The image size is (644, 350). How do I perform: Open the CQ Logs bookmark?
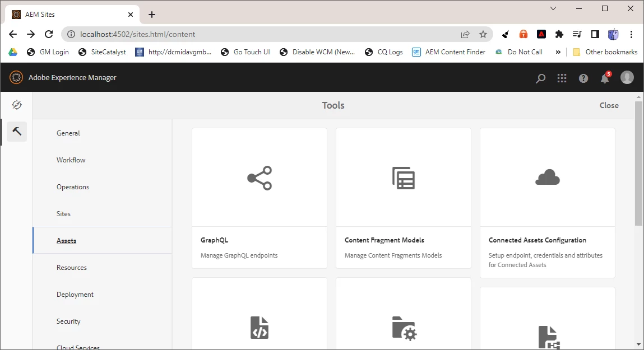[x=383, y=52]
